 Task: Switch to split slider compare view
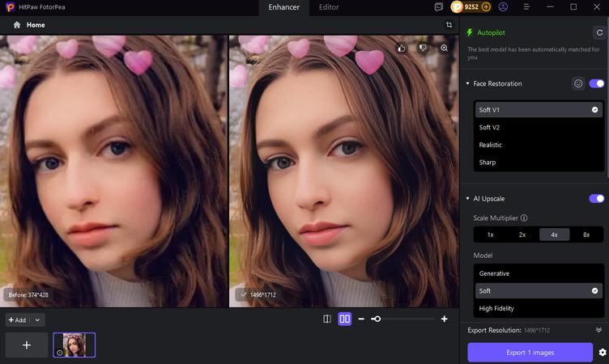tap(327, 319)
